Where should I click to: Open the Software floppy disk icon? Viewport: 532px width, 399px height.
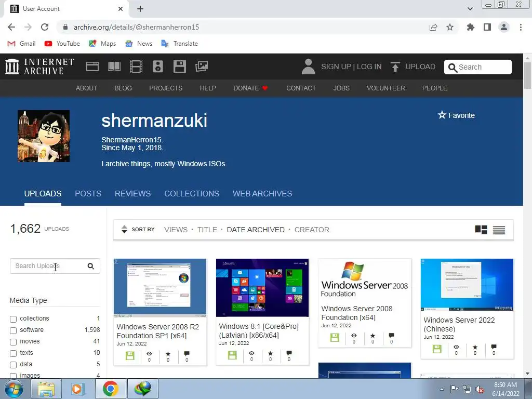tap(179, 66)
